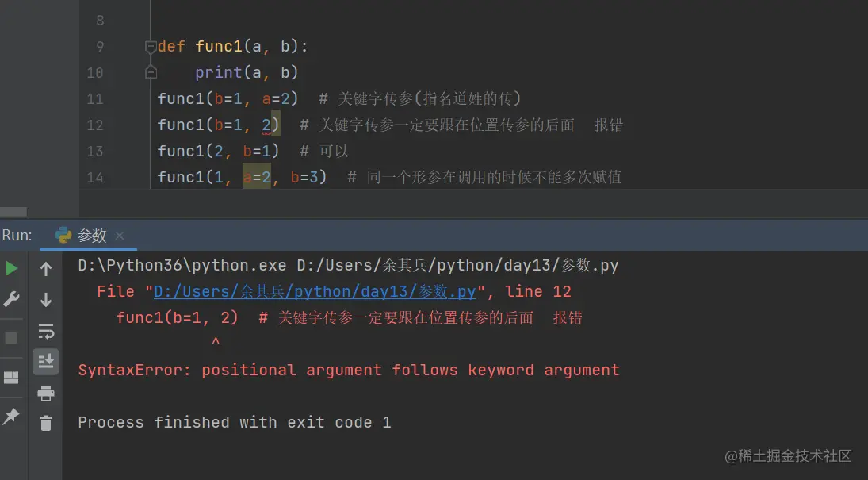Click editor horizontal scrollbar thumb
The height and width of the screenshot is (480, 868).
13,212
